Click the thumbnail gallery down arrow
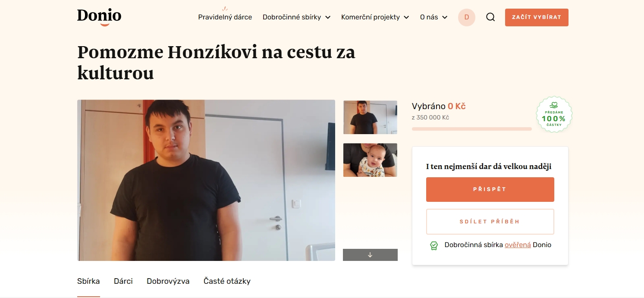This screenshot has height=298, width=644. (x=370, y=255)
